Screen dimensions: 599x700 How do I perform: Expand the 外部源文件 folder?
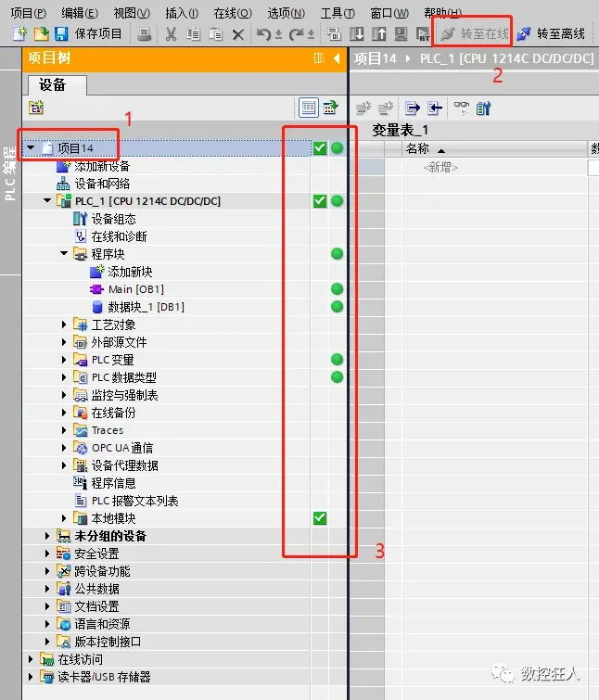64,342
